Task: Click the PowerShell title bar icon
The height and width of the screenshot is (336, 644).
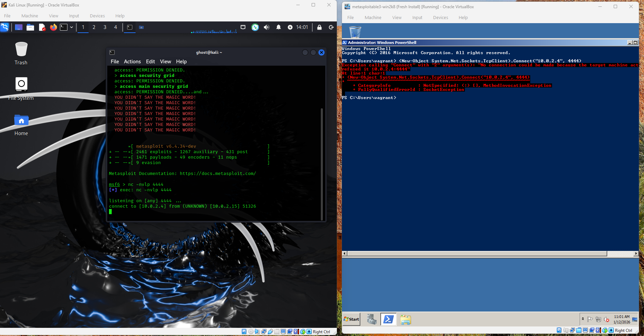Action: click(x=345, y=43)
